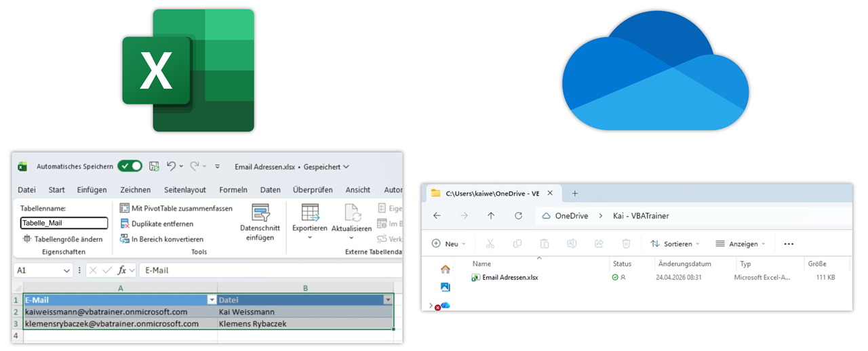Open the Undo history dropdown arrow
Image resolution: width=868 pixels, height=351 pixels.
182,167
